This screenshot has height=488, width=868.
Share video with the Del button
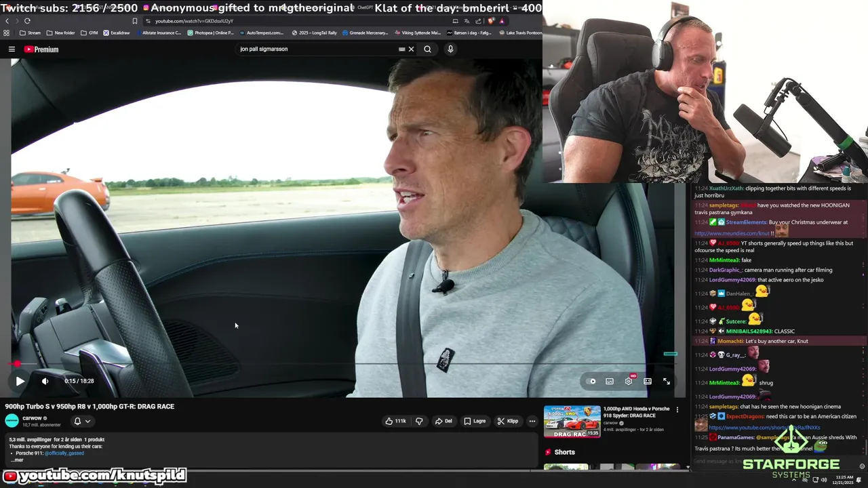click(x=443, y=421)
